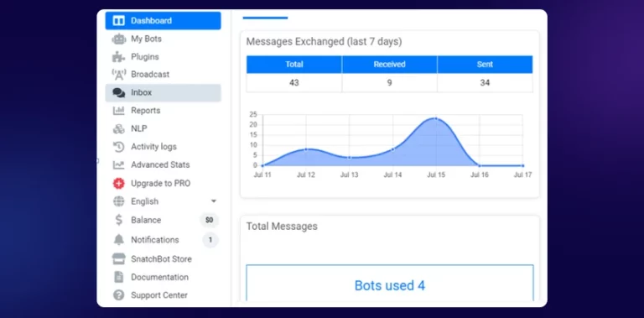Go to My Bots
Image resolution: width=644 pixels, height=318 pixels.
[146, 39]
